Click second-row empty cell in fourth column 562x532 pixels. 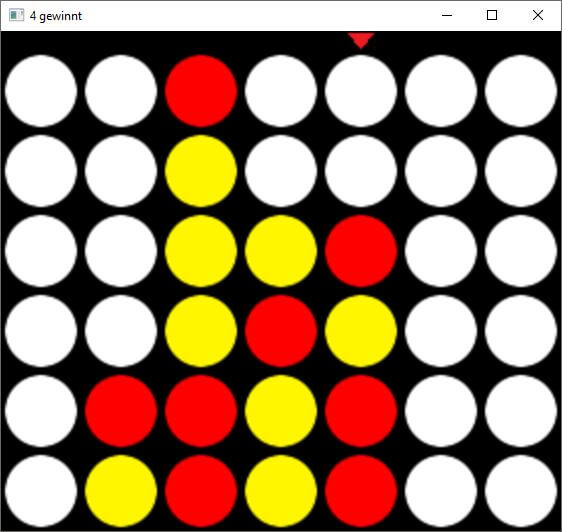click(x=281, y=171)
